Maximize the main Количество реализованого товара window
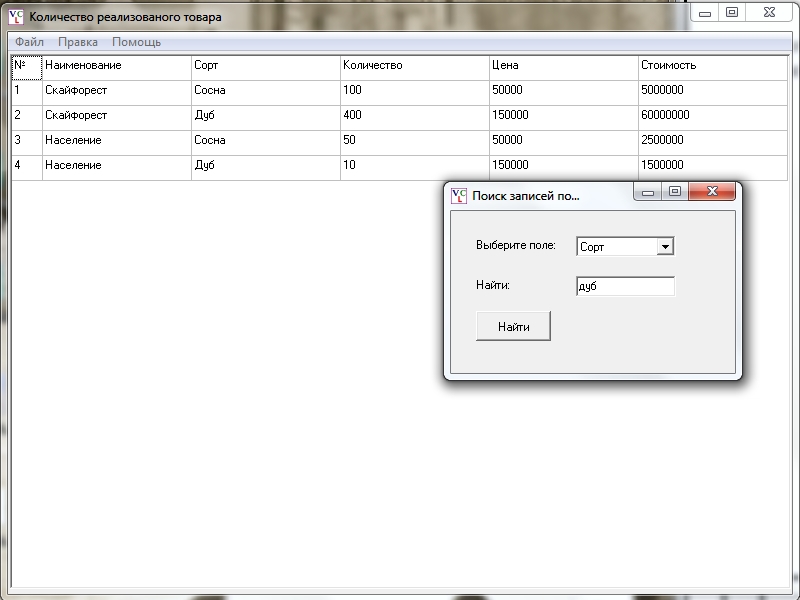Image resolution: width=800 pixels, height=600 pixels. pyautogui.click(x=732, y=12)
